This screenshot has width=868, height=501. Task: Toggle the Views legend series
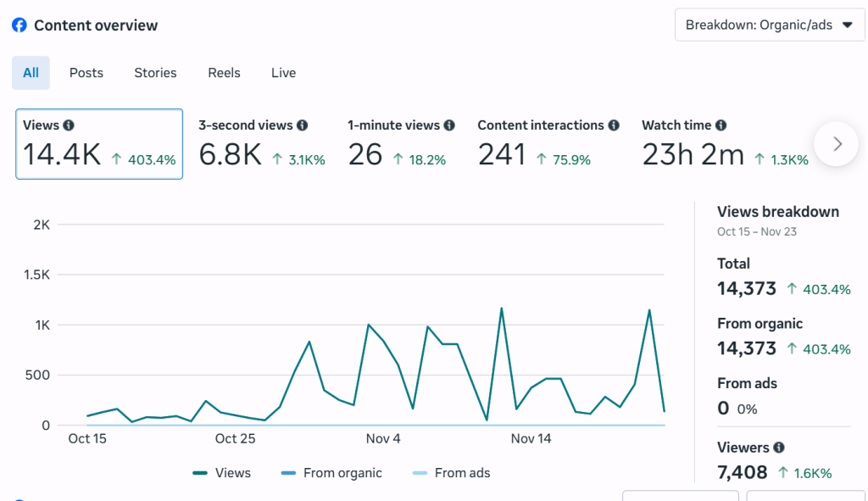[222, 473]
